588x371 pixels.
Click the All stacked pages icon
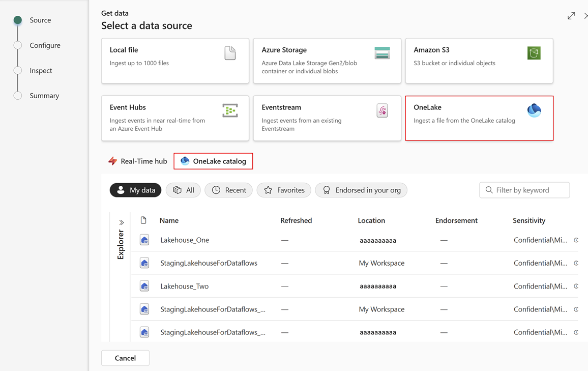pos(177,190)
